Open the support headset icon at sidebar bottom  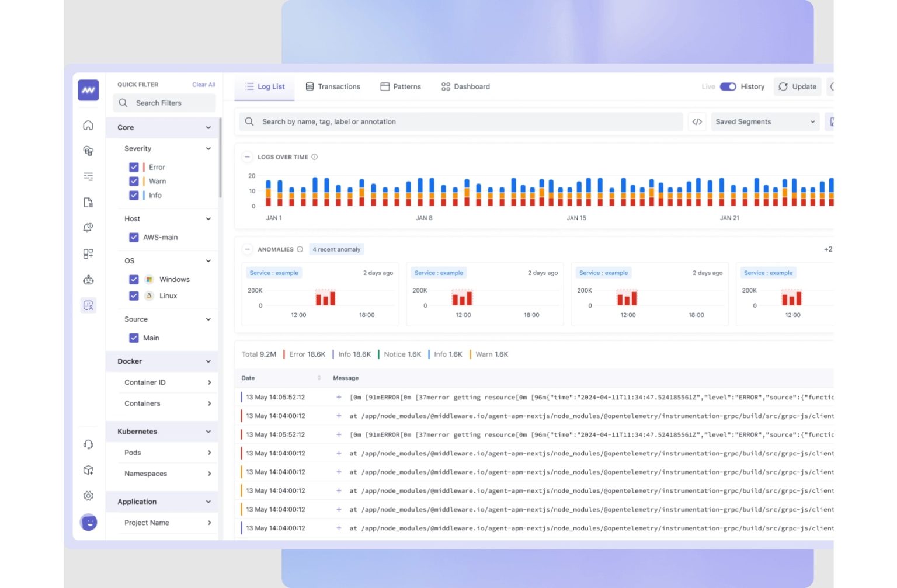point(88,444)
